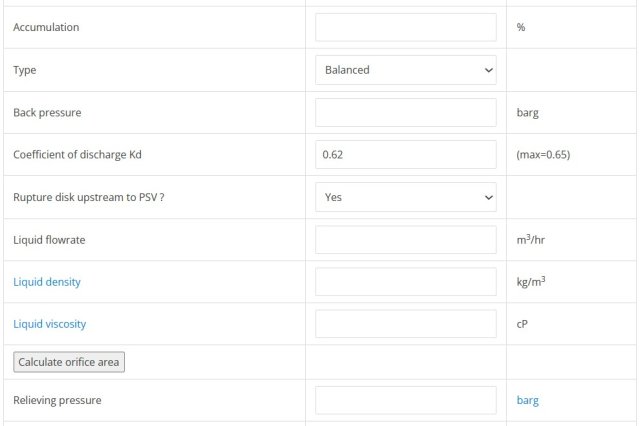Focus the Liquid viscosity input field
The image size is (640, 426).
(x=406, y=324)
